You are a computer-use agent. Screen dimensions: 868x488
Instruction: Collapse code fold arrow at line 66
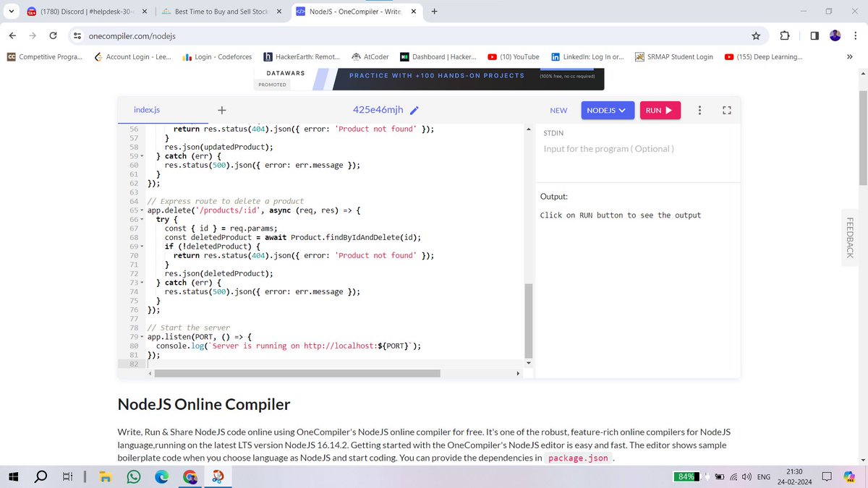(x=142, y=219)
